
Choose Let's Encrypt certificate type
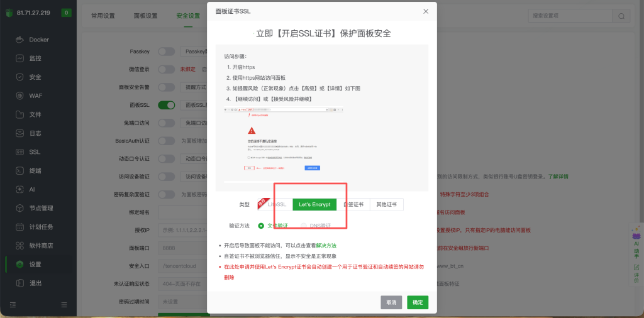tap(314, 204)
